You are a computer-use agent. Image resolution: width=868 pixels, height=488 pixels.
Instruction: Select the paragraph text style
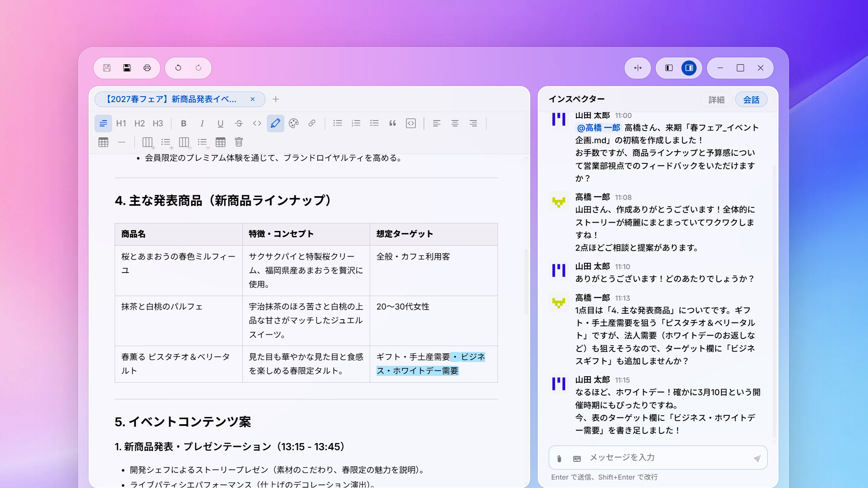[103, 123]
